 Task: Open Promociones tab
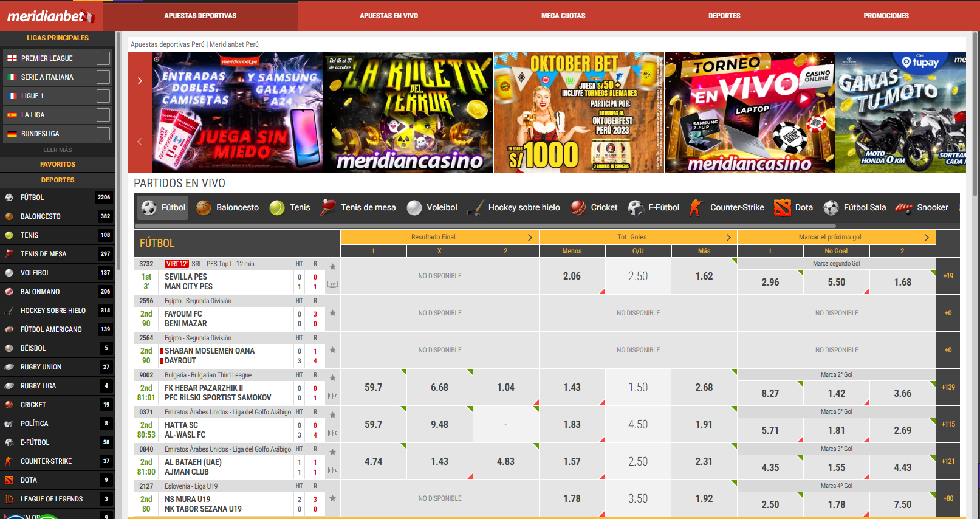click(886, 16)
